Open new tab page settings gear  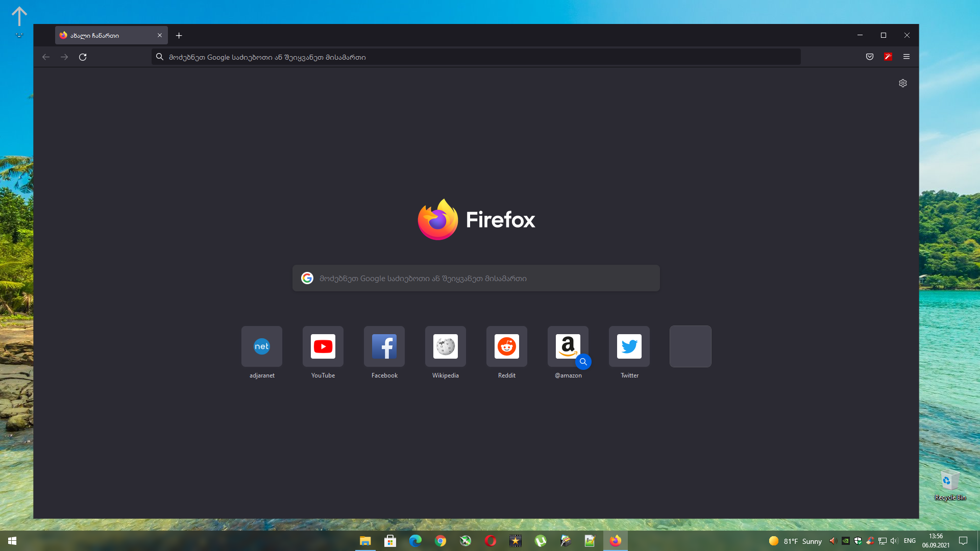[903, 83]
